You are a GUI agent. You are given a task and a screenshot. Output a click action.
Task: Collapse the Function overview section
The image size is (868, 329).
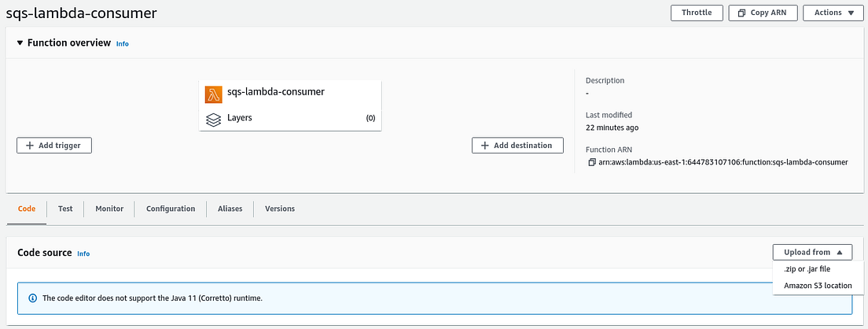point(20,43)
